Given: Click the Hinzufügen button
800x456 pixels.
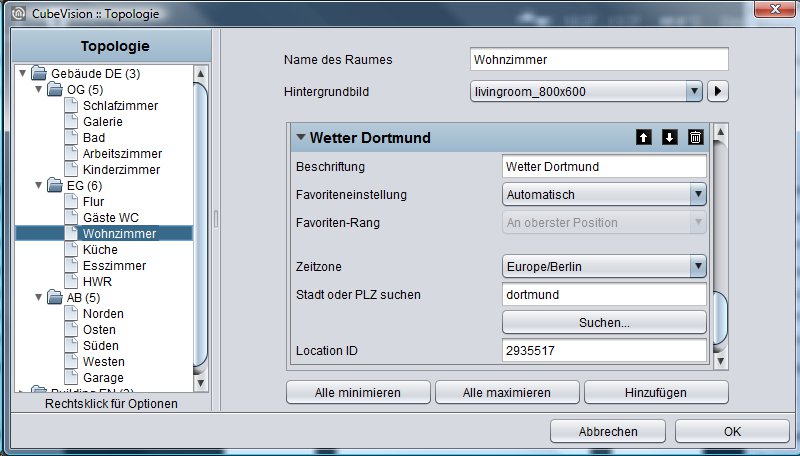Looking at the screenshot, I should tap(656, 392).
